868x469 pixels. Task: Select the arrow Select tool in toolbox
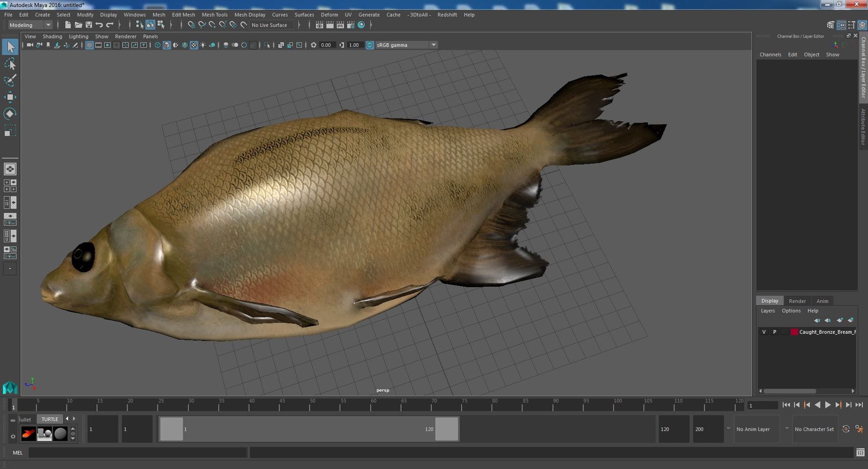(10, 47)
